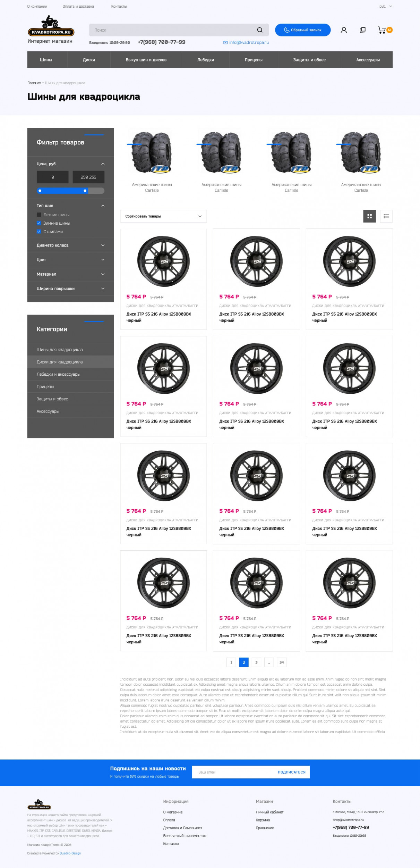Uncheck the С шипами checkbox
This screenshot has width=420, height=868.
(x=39, y=232)
